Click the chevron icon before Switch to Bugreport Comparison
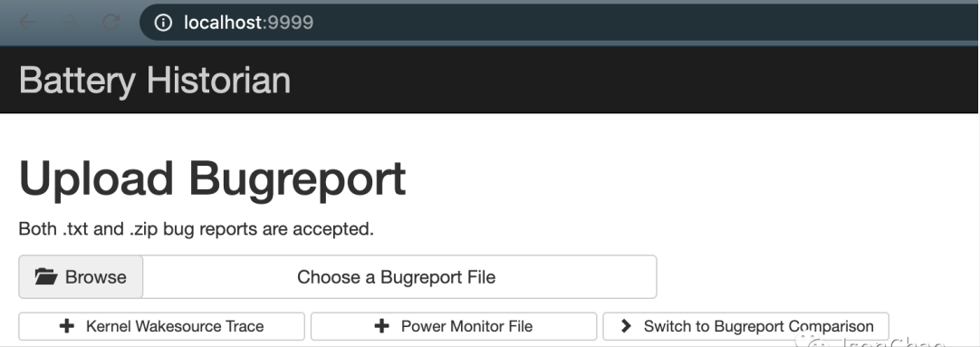This screenshot has height=347, width=980. tap(626, 326)
